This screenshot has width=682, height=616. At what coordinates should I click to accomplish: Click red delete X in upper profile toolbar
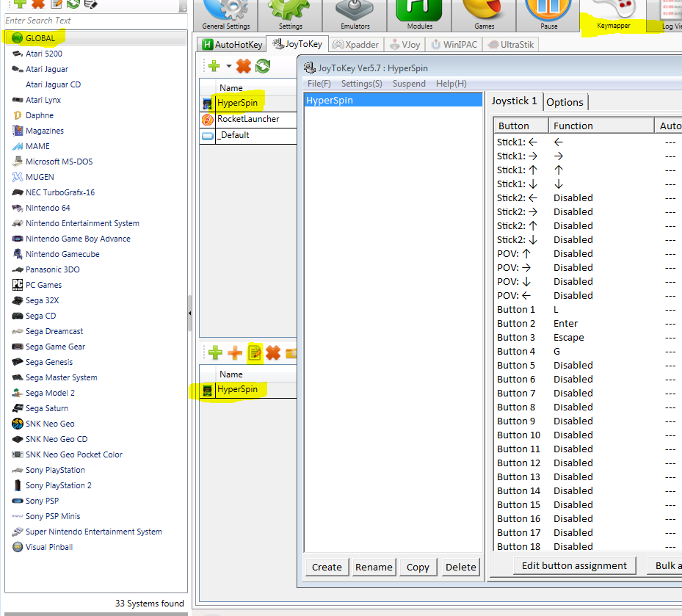(244, 67)
